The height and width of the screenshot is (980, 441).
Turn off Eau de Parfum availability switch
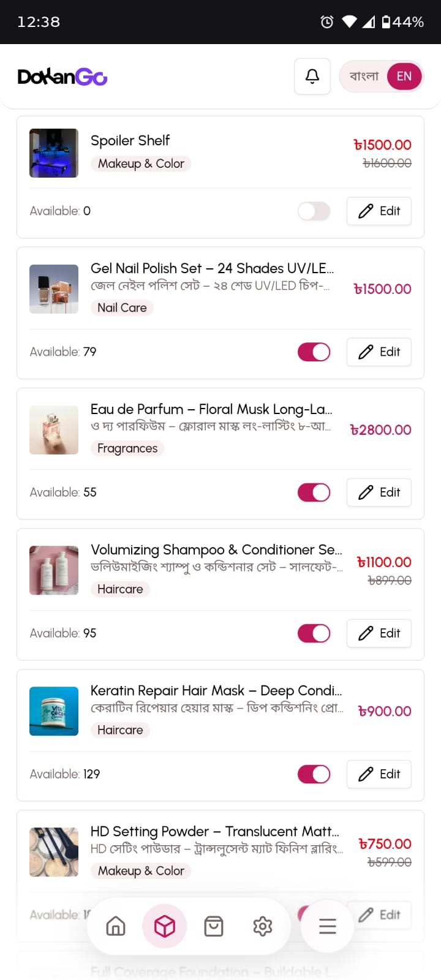314,492
